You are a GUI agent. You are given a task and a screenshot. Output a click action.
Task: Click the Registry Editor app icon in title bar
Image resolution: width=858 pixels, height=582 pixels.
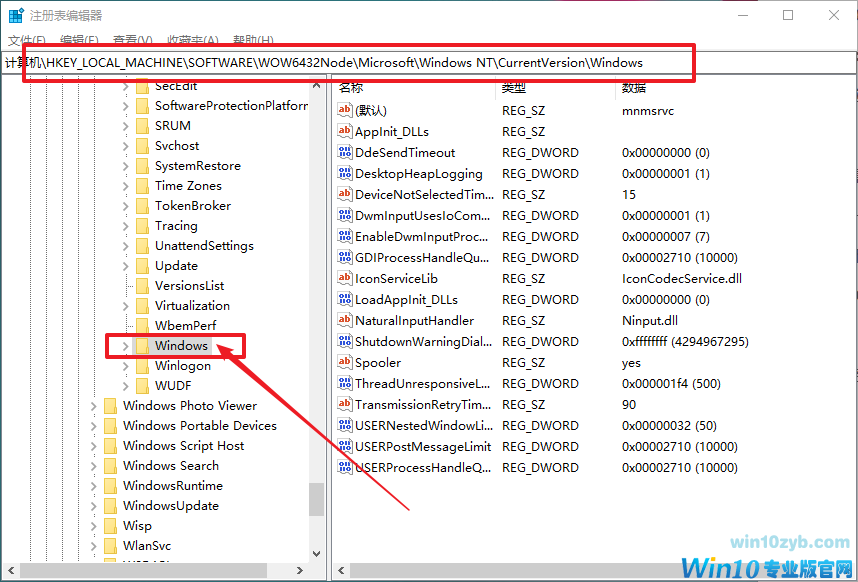(16, 15)
